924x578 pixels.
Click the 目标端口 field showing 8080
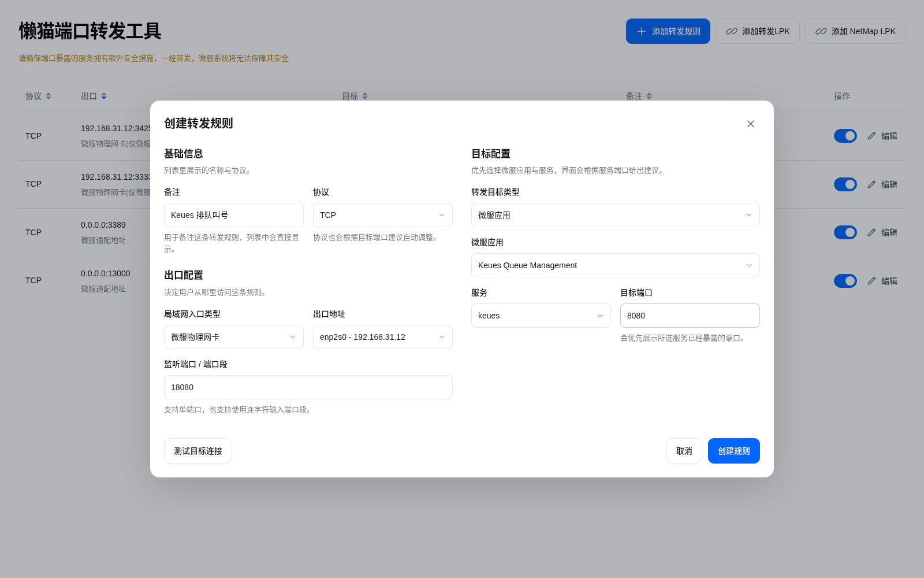pyautogui.click(x=690, y=316)
